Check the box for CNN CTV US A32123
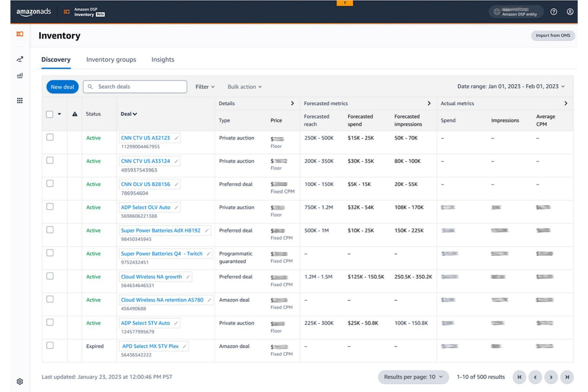 [x=50, y=137]
